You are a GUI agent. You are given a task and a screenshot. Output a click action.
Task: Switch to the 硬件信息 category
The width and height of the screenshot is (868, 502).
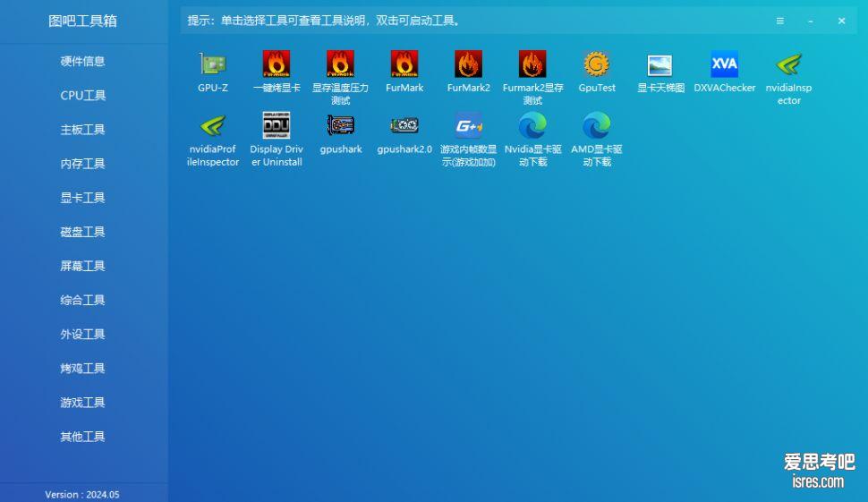click(x=82, y=62)
